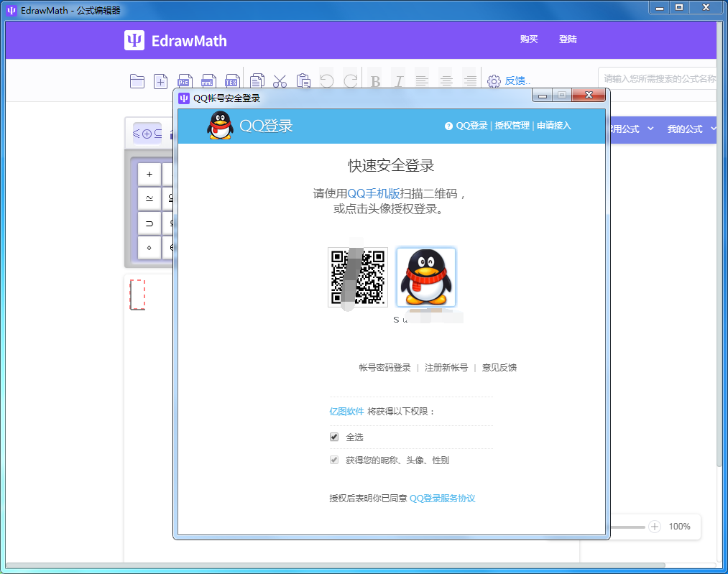Insert the similar-or-equal symbol
Screen dimensions: 728x574
coord(149,198)
